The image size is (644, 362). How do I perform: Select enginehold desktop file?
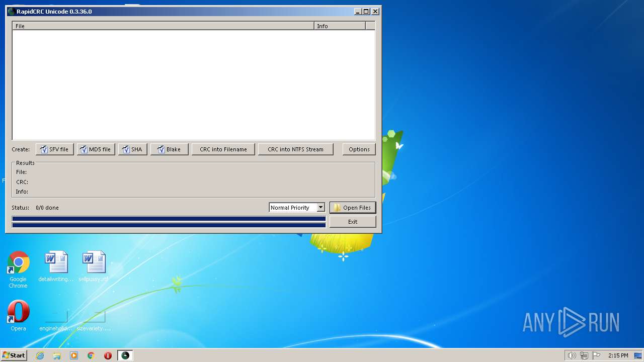point(56,321)
